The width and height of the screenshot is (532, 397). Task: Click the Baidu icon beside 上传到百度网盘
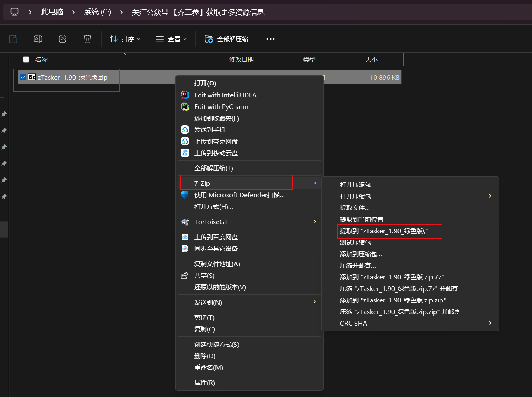pos(185,237)
